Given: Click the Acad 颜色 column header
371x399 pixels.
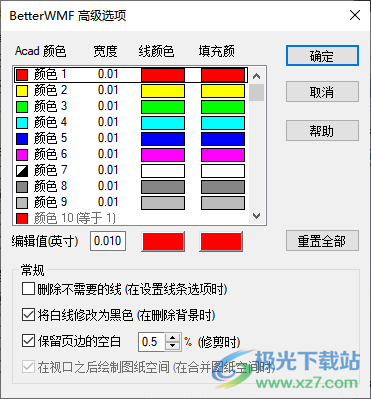Looking at the screenshot, I should [x=40, y=51].
